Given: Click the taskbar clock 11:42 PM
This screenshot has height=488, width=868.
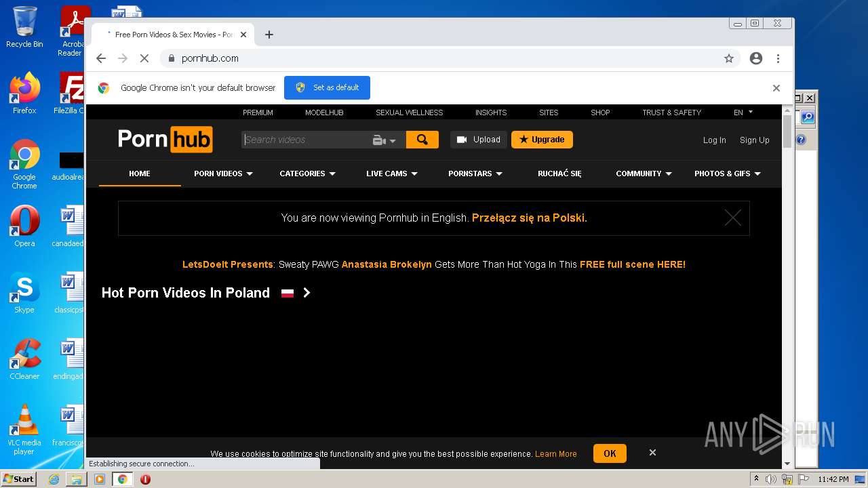Looking at the screenshot, I should click(833, 479).
